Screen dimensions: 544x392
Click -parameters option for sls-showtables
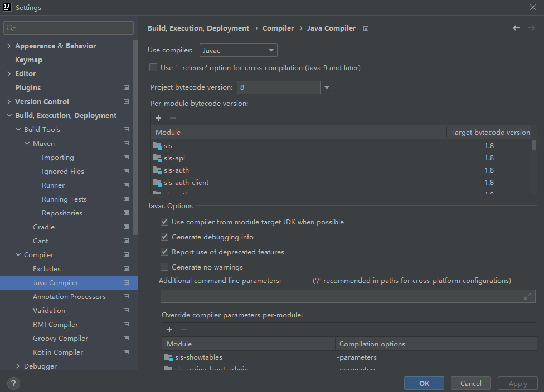tap(357, 357)
